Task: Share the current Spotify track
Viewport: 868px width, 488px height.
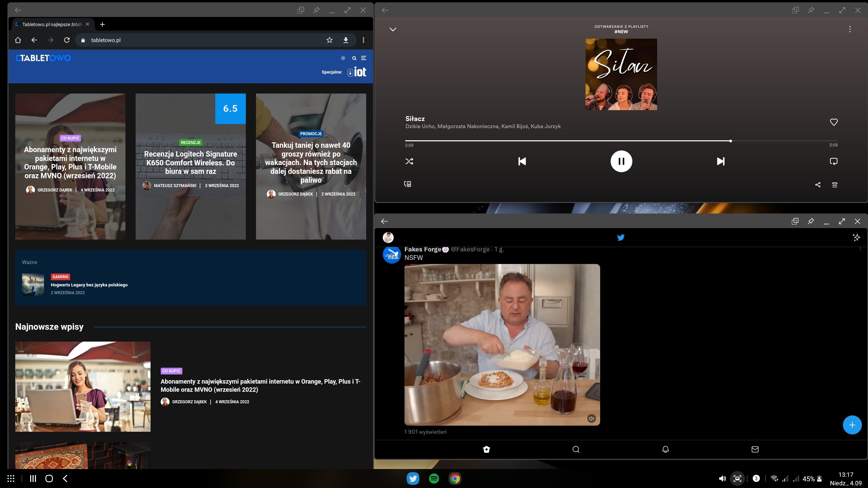Action: click(x=818, y=185)
